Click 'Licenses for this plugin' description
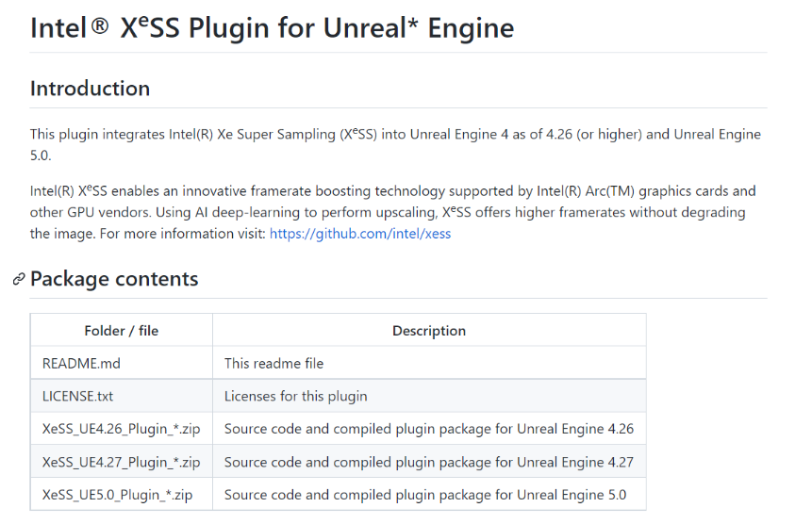812x524 pixels. pyautogui.click(x=296, y=396)
